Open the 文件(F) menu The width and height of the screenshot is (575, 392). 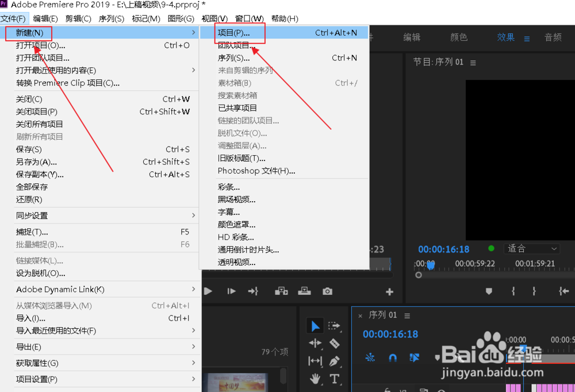coord(14,18)
